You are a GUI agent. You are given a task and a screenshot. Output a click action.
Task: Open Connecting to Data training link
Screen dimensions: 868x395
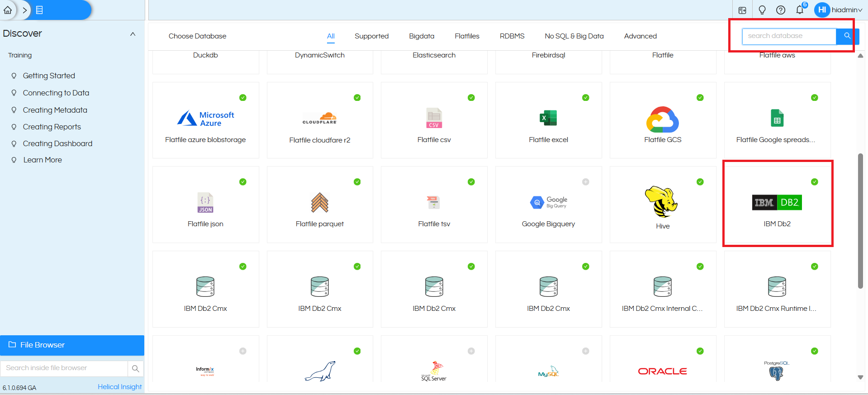(x=56, y=93)
